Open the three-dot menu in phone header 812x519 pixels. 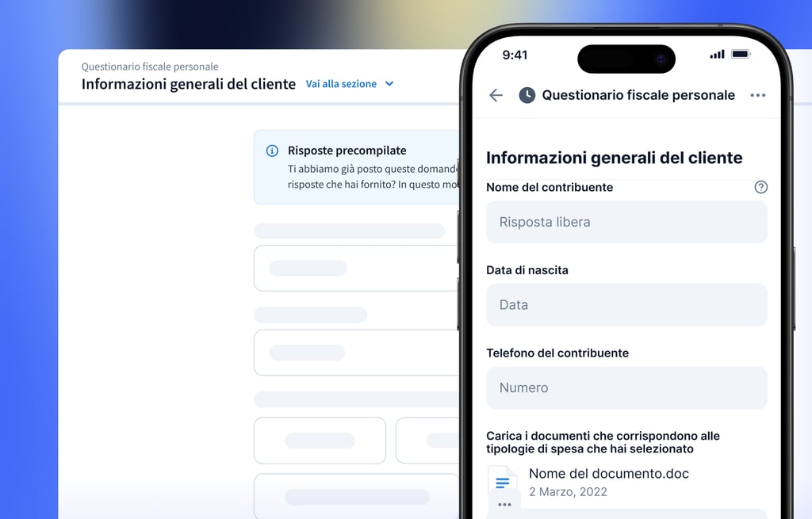click(757, 95)
